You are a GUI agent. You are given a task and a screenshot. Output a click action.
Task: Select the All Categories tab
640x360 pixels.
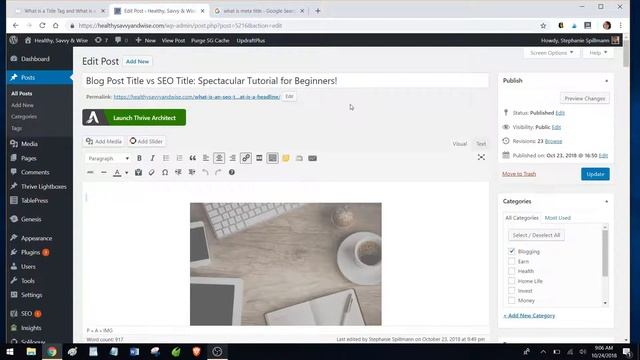tap(522, 218)
